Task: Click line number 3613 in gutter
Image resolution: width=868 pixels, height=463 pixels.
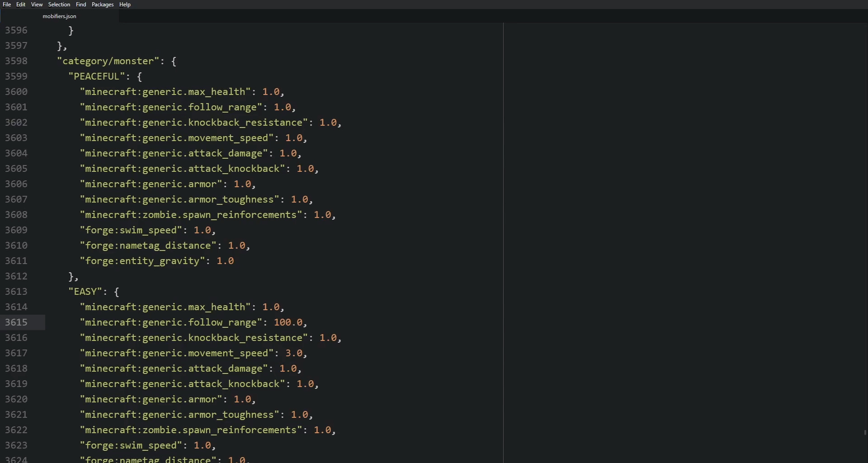Action: [x=16, y=292]
